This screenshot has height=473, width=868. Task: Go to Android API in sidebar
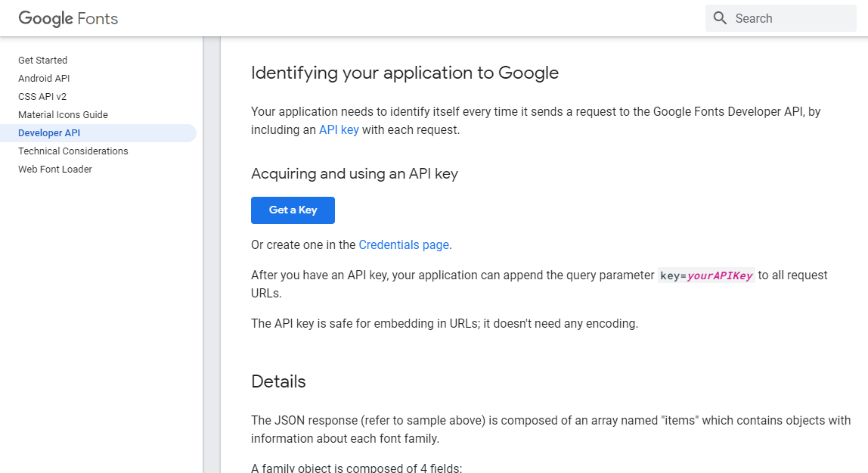44,78
